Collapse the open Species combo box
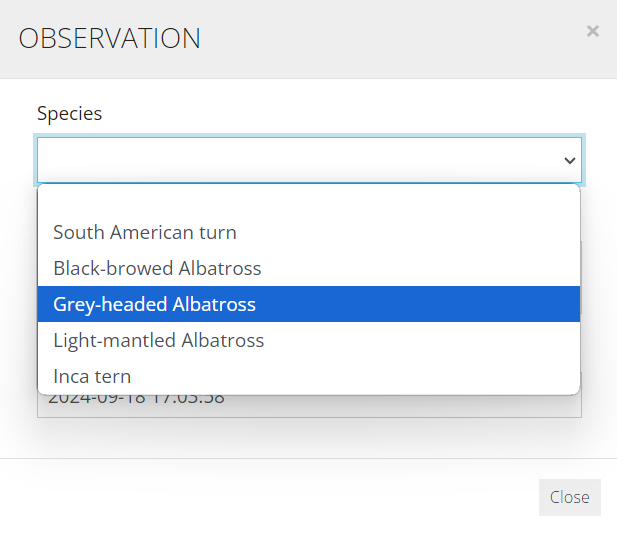 coord(309,160)
